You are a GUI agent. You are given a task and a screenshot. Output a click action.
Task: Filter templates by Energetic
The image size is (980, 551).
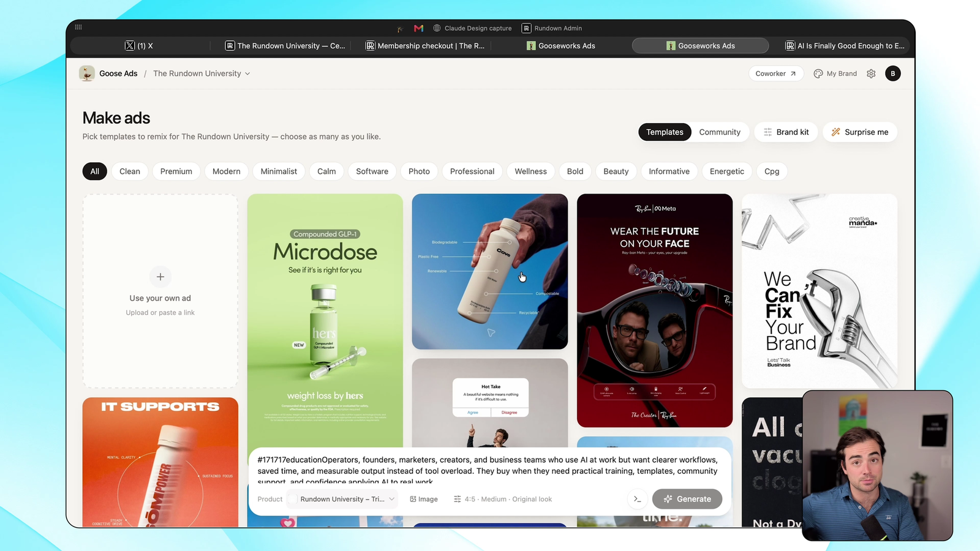point(727,171)
